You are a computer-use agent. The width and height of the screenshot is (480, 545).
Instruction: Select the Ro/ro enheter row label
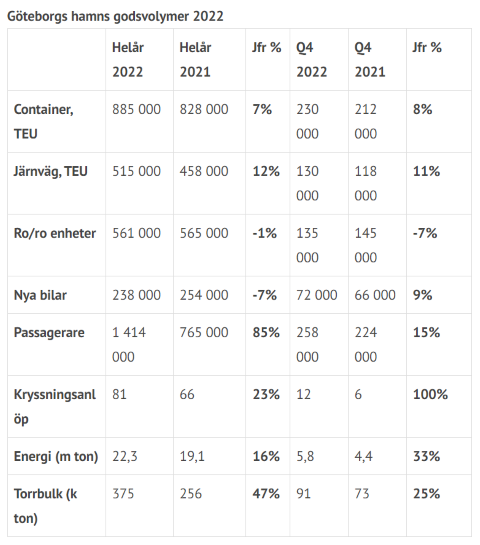[55, 233]
